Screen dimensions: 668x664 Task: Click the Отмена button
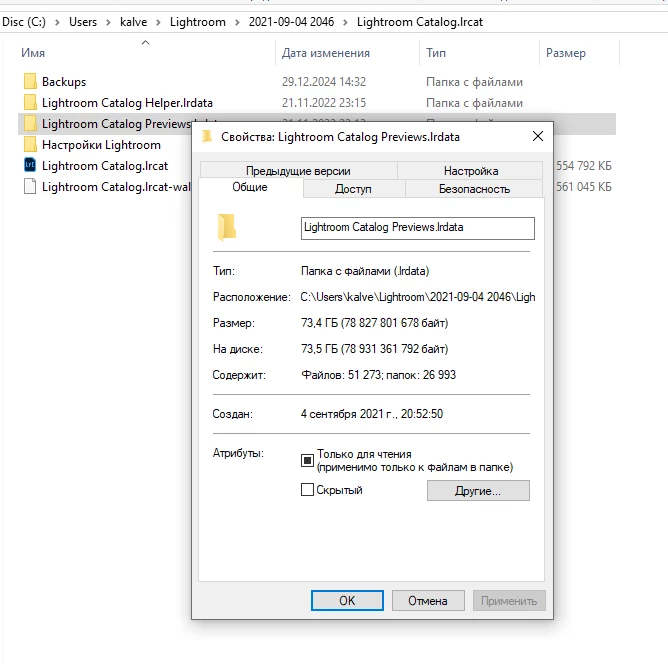(x=428, y=601)
